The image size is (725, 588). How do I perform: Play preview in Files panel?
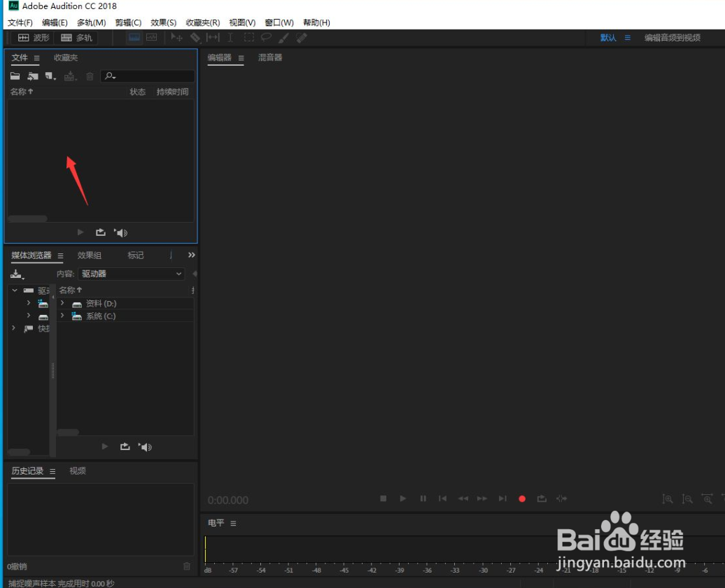tap(80, 232)
